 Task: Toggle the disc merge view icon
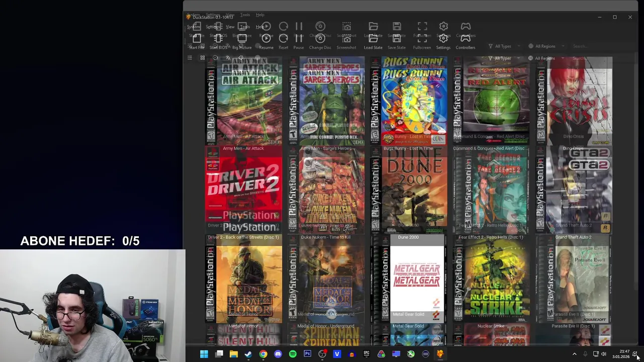(215, 58)
